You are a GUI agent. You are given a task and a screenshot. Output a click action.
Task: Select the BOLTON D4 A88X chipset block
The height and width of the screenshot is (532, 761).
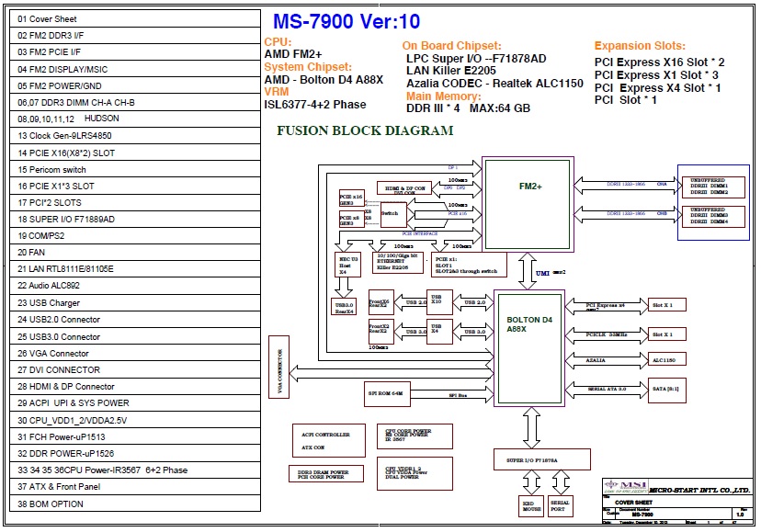tap(529, 346)
